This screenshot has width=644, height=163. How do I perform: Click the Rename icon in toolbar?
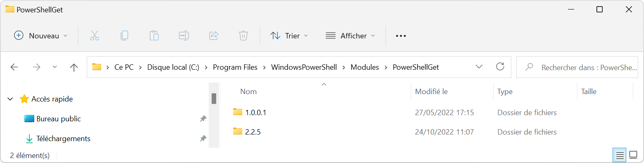184,36
